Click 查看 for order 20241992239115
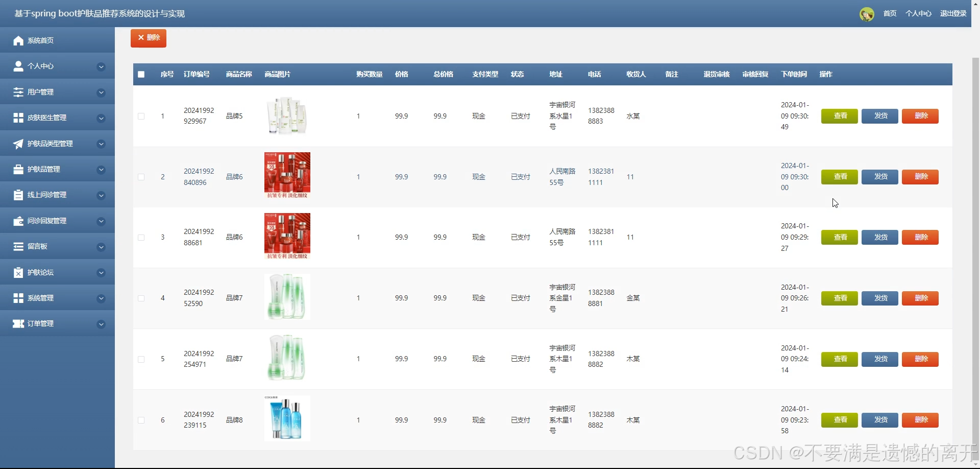The image size is (980, 469). coord(839,419)
